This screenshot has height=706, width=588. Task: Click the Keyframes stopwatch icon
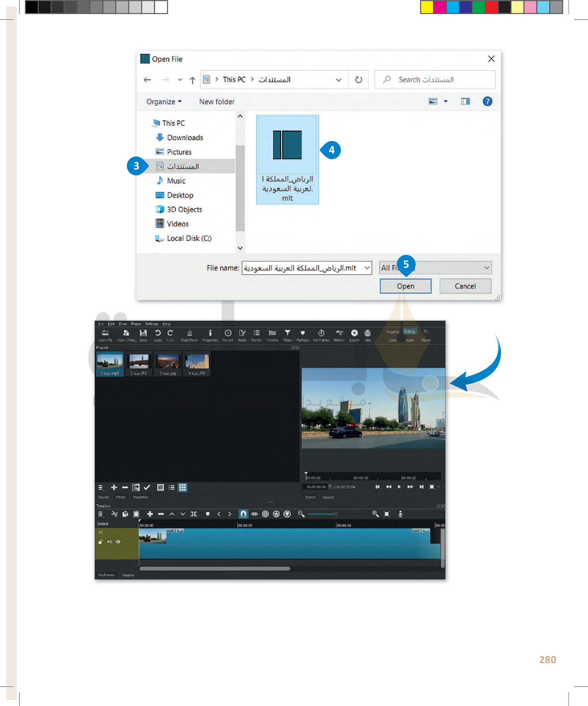[x=321, y=334]
